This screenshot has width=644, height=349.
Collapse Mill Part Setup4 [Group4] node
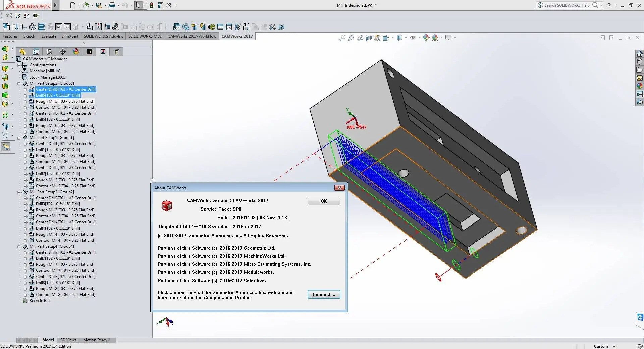coord(19,246)
